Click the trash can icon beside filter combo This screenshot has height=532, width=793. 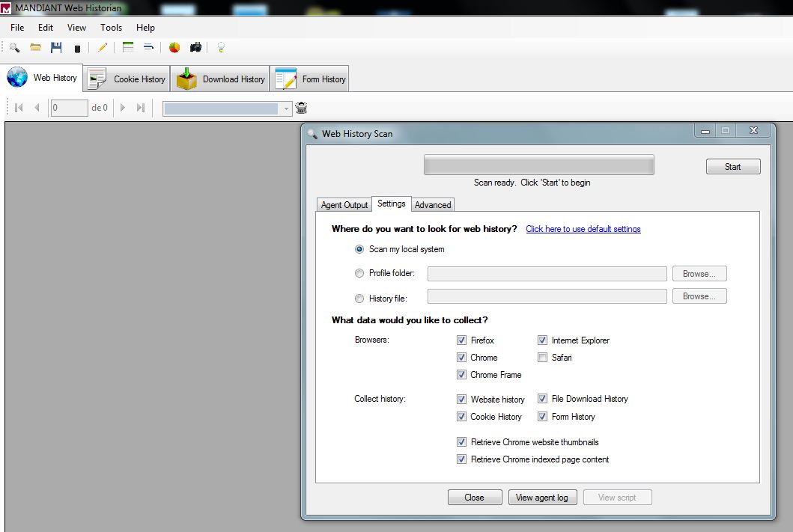(302, 108)
